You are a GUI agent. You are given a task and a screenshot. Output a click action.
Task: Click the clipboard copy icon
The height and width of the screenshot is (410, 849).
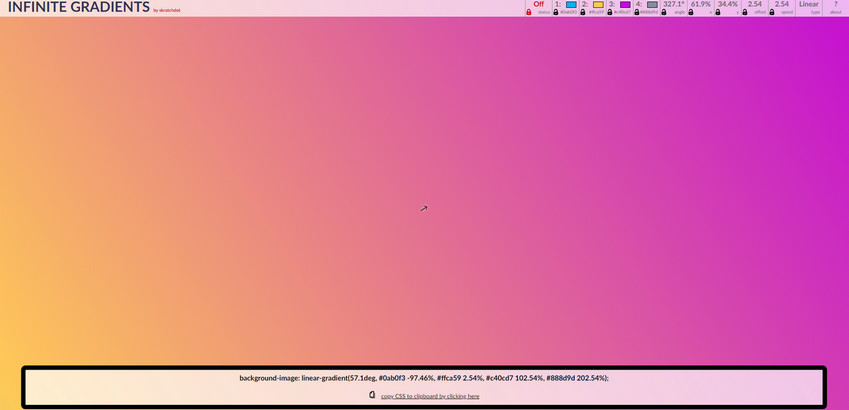pyautogui.click(x=372, y=395)
